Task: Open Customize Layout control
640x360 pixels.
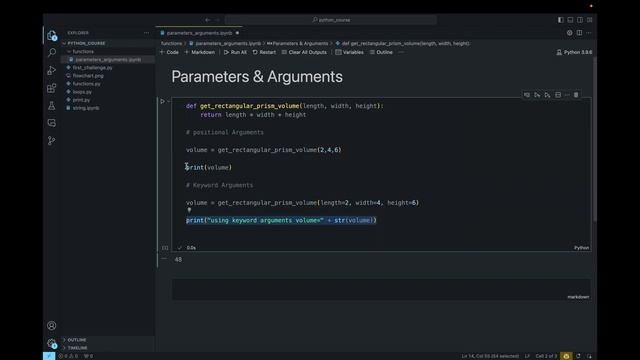Action: click(589, 20)
